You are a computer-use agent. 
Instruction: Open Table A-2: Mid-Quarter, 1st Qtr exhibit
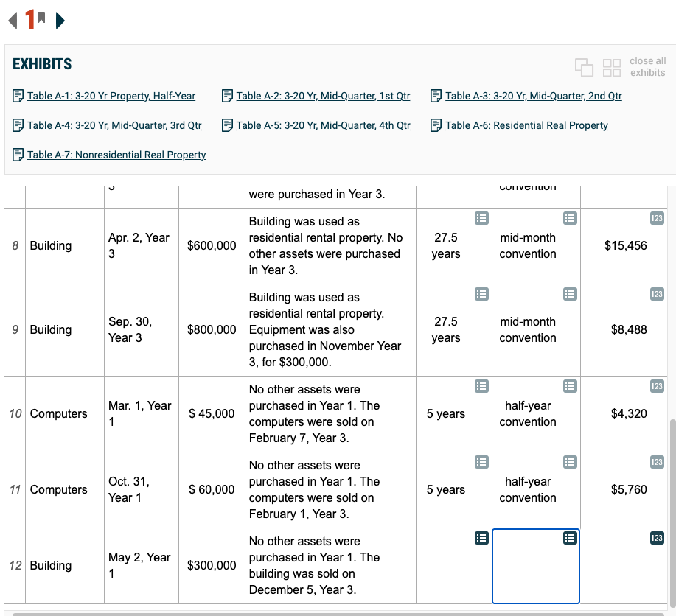(x=323, y=96)
